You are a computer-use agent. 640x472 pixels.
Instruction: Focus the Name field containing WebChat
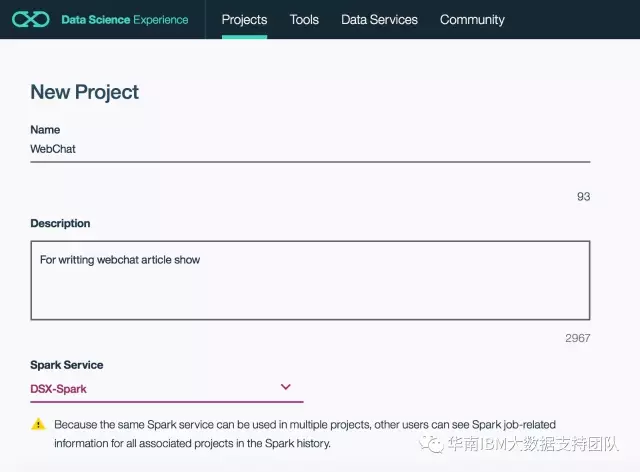click(310, 149)
